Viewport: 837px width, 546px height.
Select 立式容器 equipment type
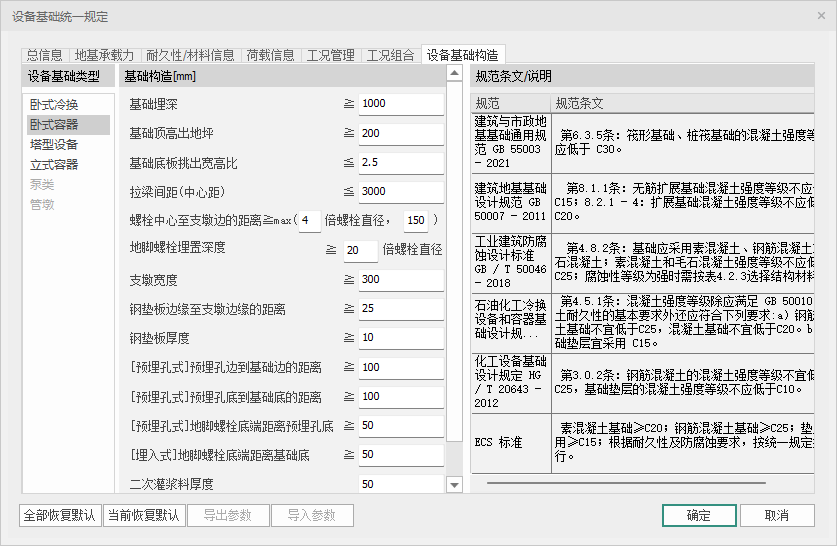point(68,164)
